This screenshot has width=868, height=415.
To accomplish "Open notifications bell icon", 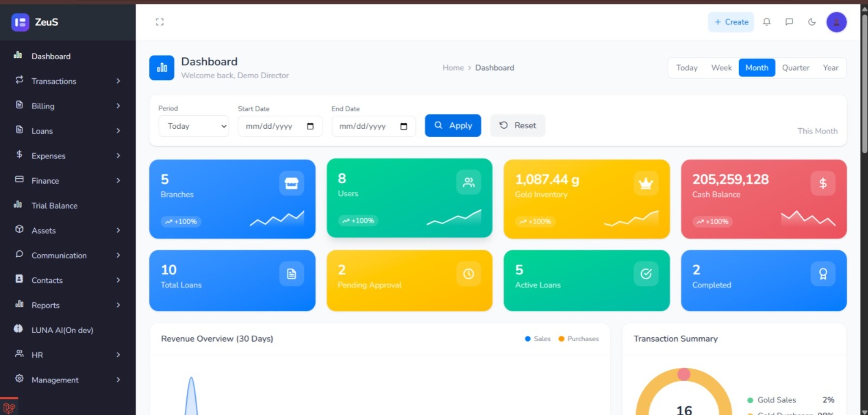I will (766, 22).
